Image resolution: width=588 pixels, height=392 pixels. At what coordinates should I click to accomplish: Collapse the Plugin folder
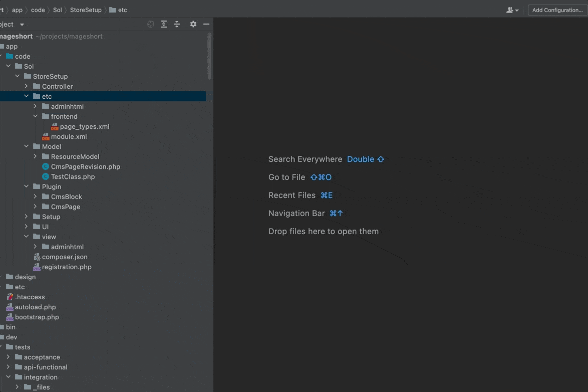[27, 186]
